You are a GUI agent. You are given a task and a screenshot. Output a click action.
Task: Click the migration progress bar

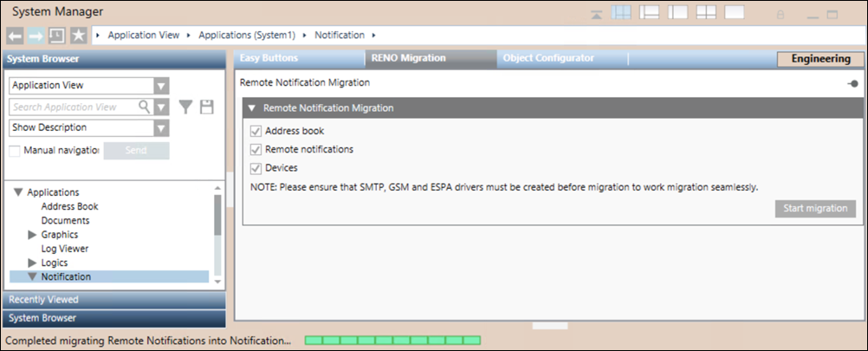392,341
